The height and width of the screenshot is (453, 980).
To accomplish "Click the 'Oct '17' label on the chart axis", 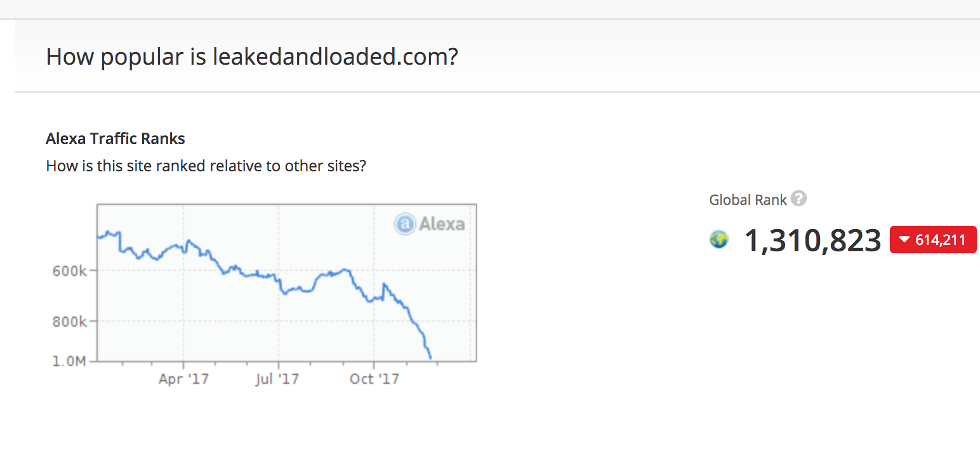I will click(374, 379).
